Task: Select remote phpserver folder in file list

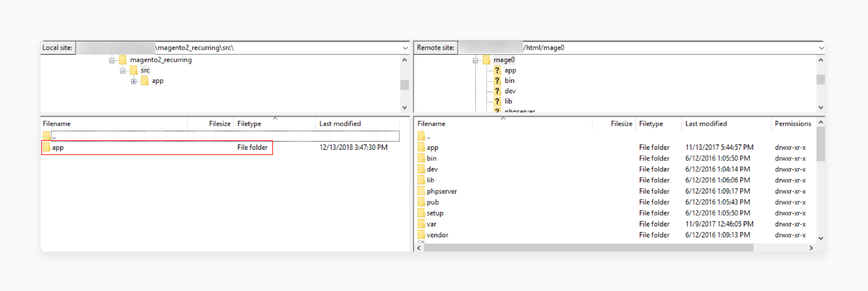Action: click(x=616, y=191)
